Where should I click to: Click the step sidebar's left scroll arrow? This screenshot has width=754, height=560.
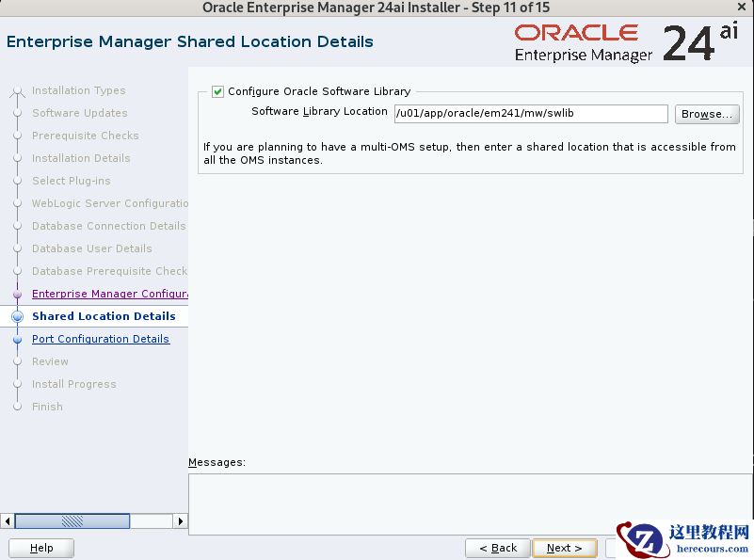pos(8,521)
